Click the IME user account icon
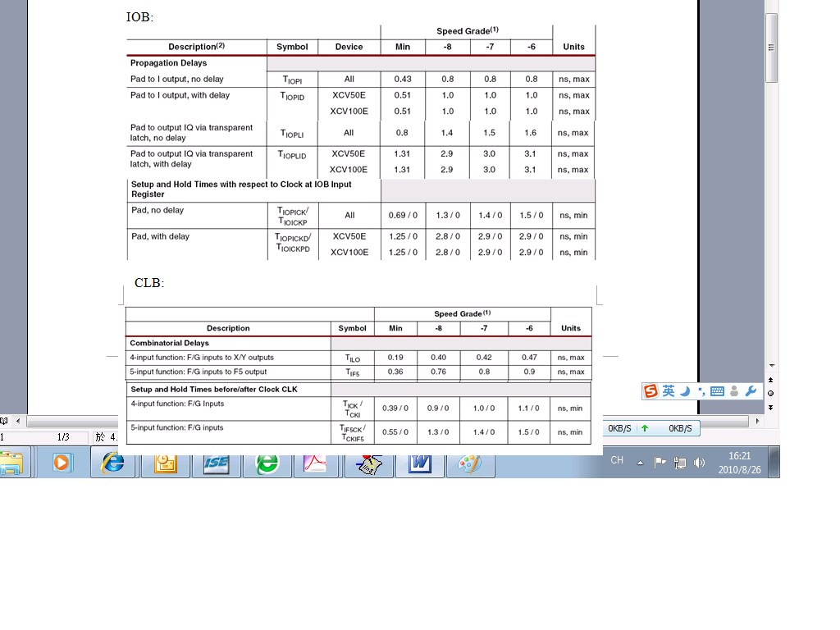 [734, 391]
